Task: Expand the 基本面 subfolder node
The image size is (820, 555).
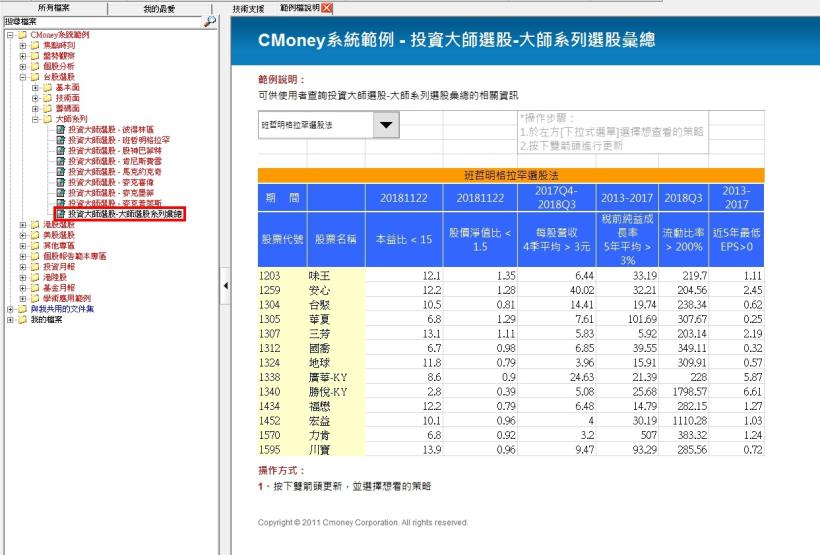Action: [35, 87]
